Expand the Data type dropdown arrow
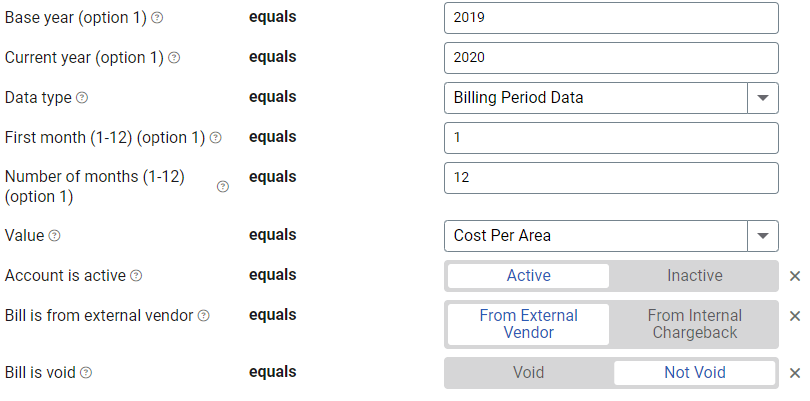 [x=762, y=98]
